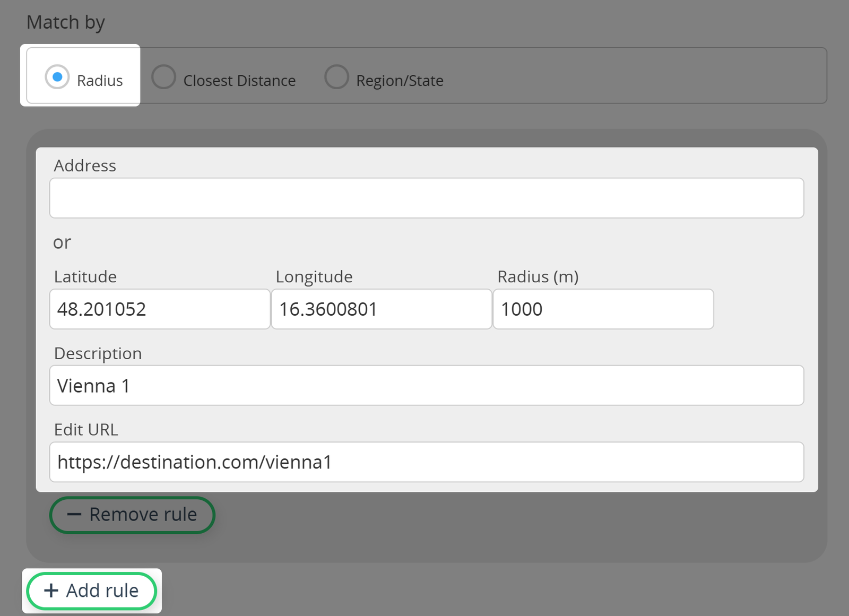Click the Description label text
Screen dimensions: 849x616
98,353
